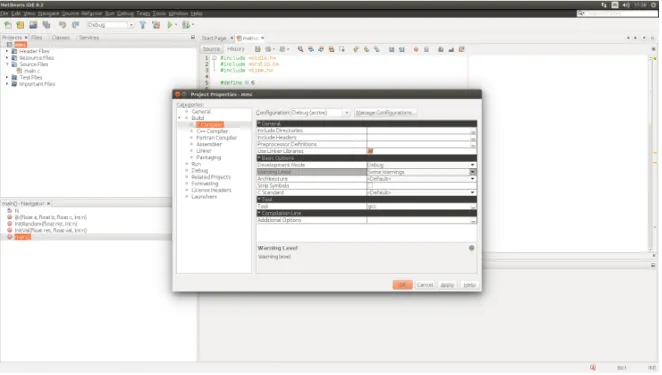Open the power menu icon in top panel

pos(654,5)
